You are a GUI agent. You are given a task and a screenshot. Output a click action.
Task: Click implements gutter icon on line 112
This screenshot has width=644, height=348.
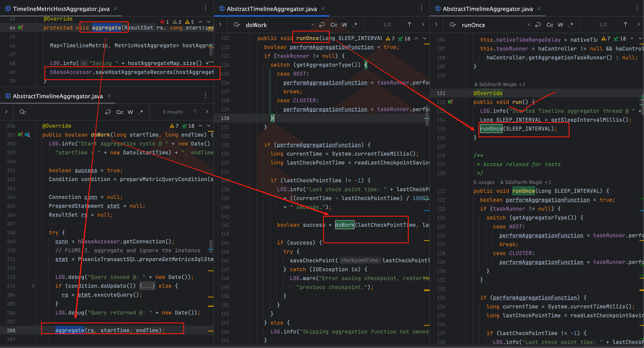(x=451, y=102)
